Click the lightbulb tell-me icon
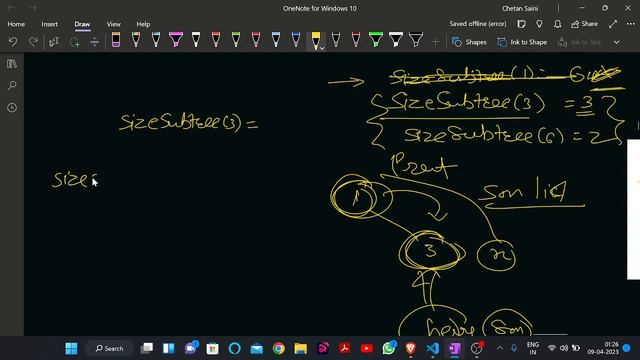 539,24
